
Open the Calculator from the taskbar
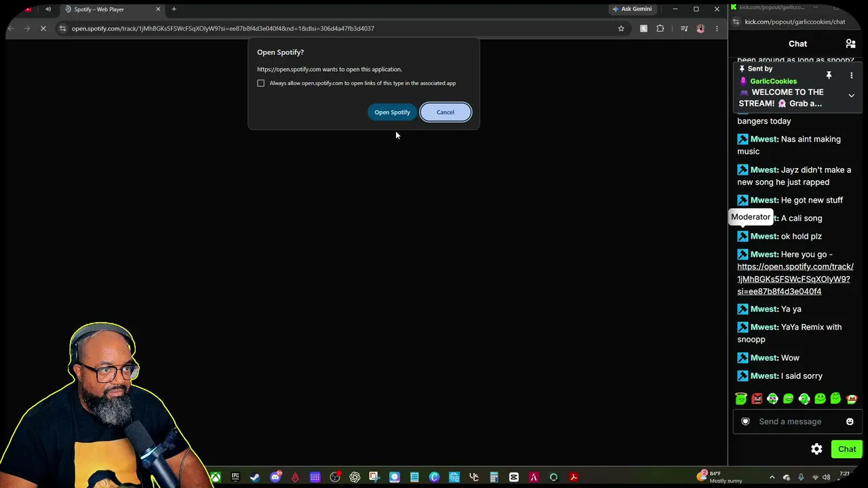click(494, 477)
